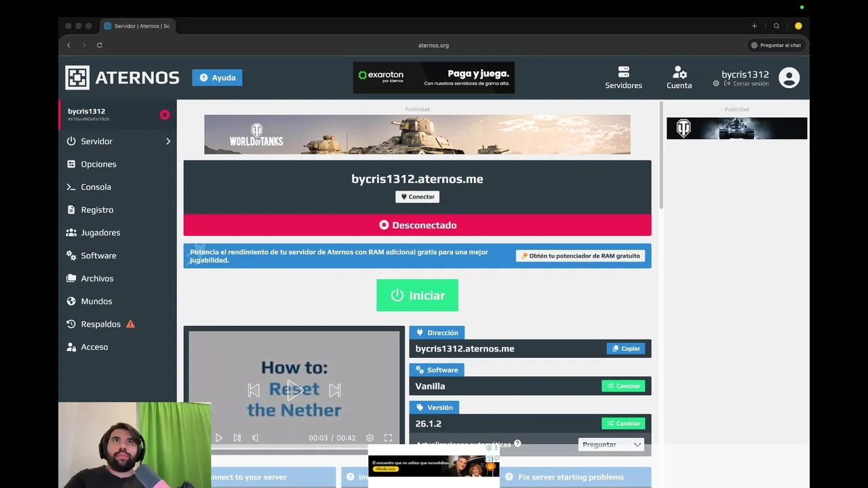Image resolution: width=868 pixels, height=488 pixels.
Task: Open the Acceso sidebar item
Action: 118,346
